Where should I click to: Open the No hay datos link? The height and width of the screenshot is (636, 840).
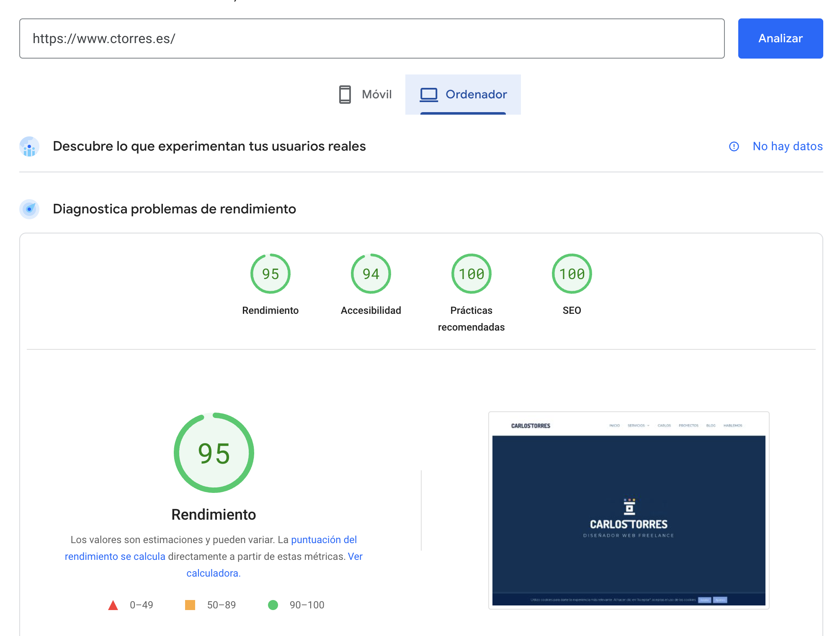(787, 146)
